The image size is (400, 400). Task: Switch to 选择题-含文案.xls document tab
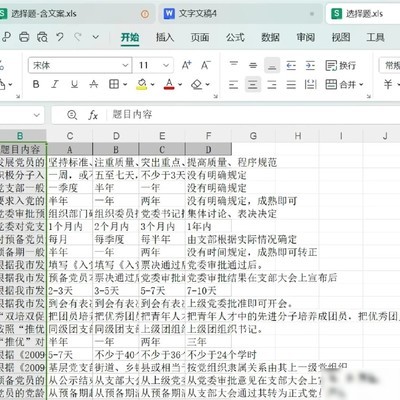click(77, 14)
